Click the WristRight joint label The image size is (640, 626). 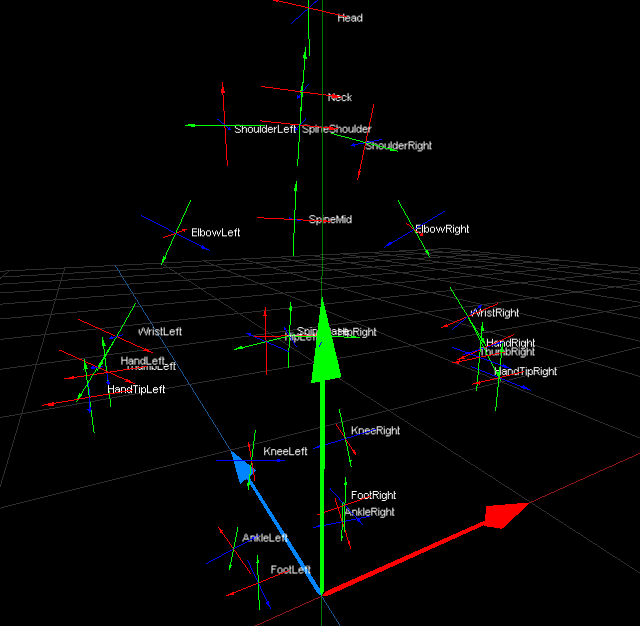point(495,313)
